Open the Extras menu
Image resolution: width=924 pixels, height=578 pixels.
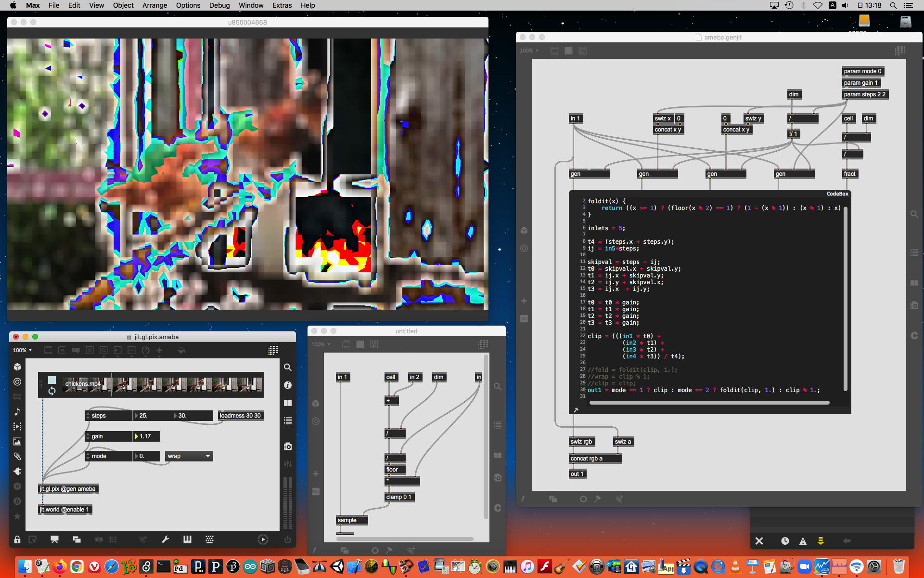pyautogui.click(x=282, y=5)
